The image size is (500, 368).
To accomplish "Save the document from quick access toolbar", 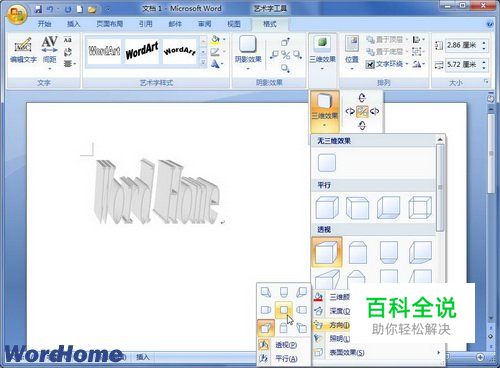I will pyautogui.click(x=39, y=9).
